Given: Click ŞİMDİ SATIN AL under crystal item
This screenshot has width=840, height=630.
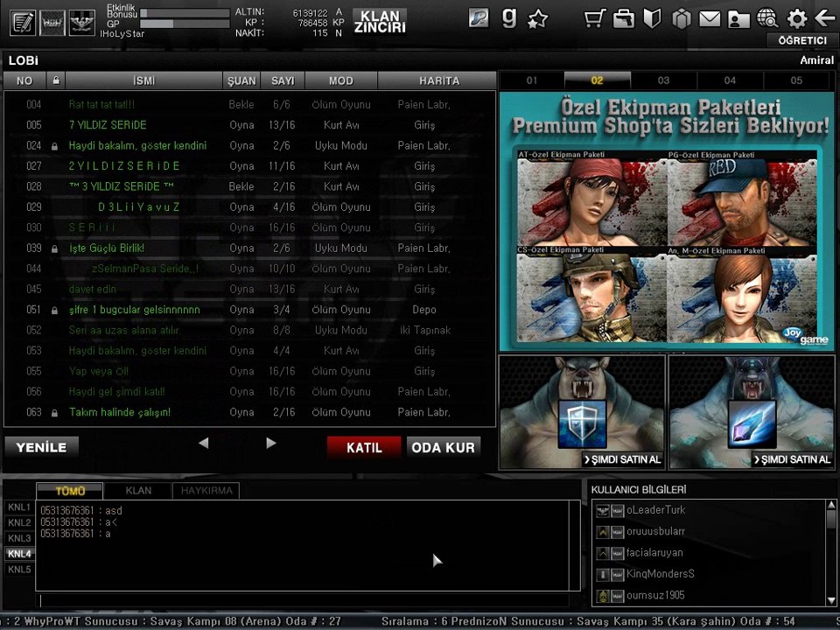Looking at the screenshot, I should click(793, 459).
